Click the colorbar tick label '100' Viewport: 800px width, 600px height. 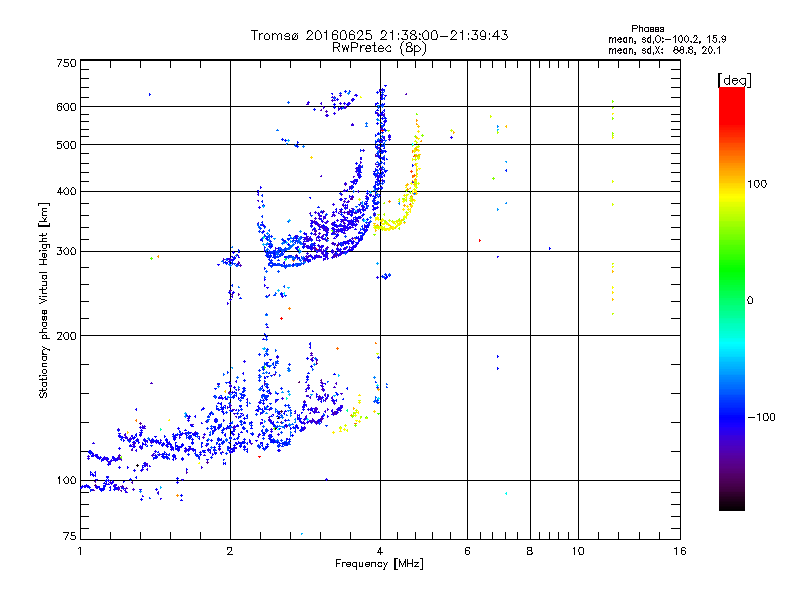click(757, 184)
